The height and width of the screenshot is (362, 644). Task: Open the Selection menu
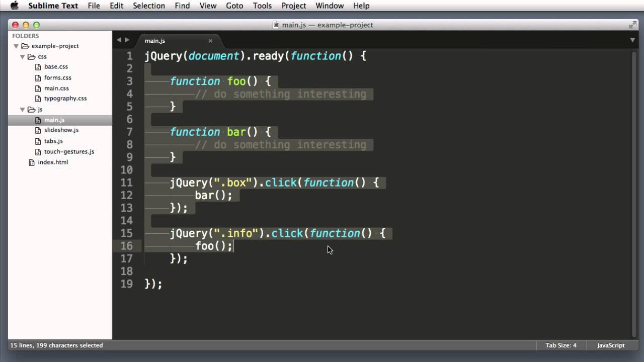pyautogui.click(x=149, y=6)
